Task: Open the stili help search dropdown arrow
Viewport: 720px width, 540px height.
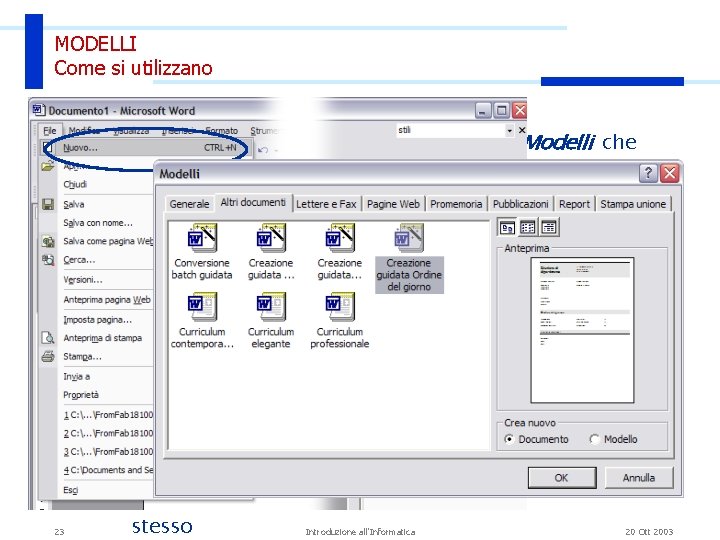Action: pos(509,131)
